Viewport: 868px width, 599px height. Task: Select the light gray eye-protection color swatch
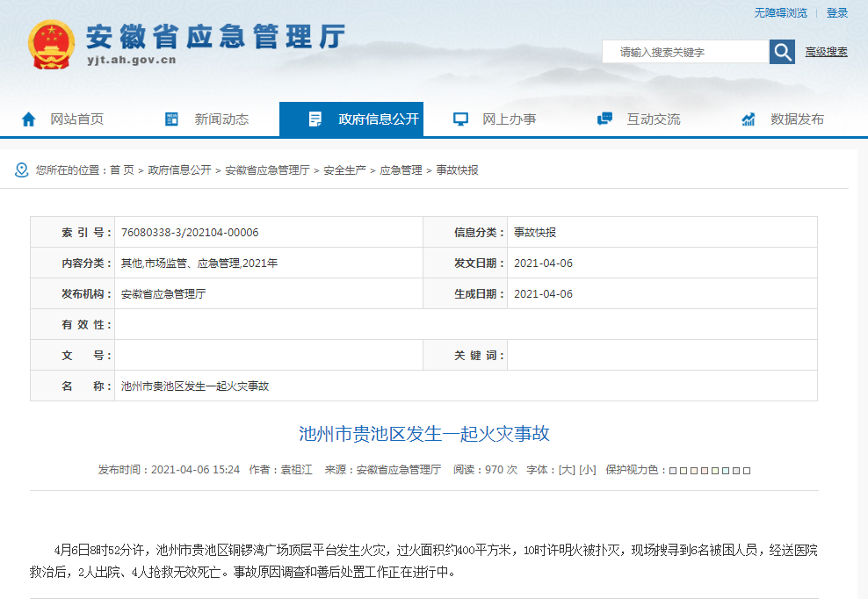(736, 471)
